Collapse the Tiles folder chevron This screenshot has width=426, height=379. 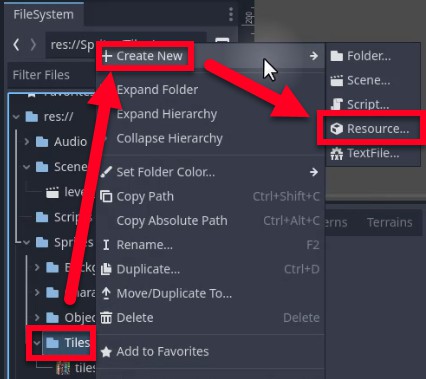tap(37, 343)
